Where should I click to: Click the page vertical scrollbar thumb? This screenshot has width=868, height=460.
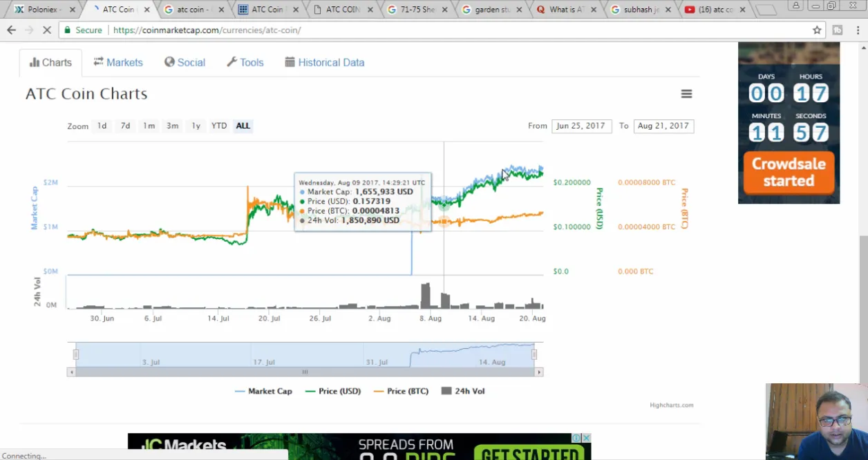click(863, 309)
